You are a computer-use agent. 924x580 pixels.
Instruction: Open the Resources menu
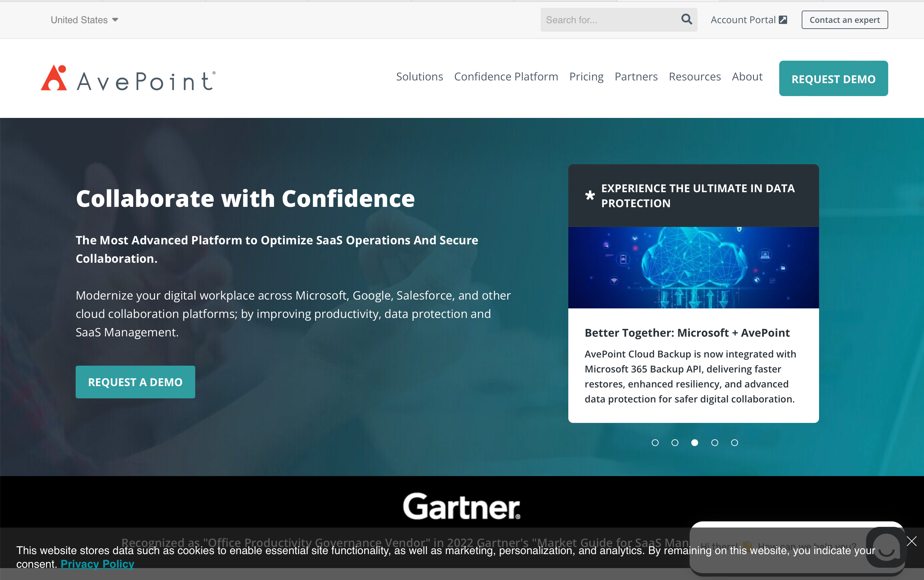[695, 77]
